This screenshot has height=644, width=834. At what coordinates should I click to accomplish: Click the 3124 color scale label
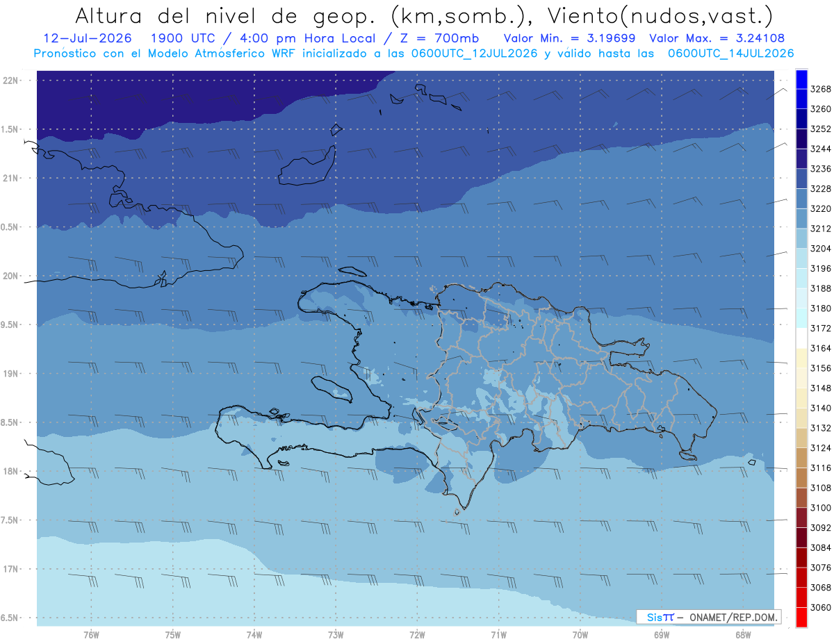coord(821,448)
